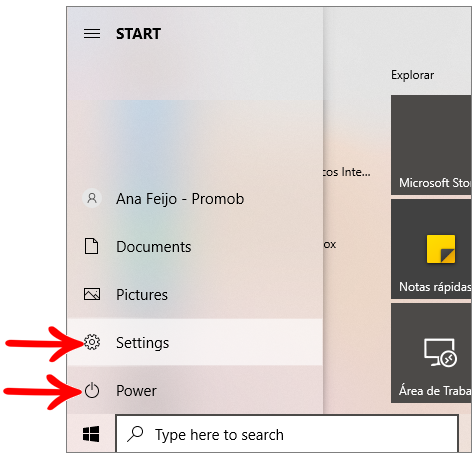The height and width of the screenshot is (457, 474).
Task: Open the Área de Trabalho remote desktop tile
Action: pos(431,353)
